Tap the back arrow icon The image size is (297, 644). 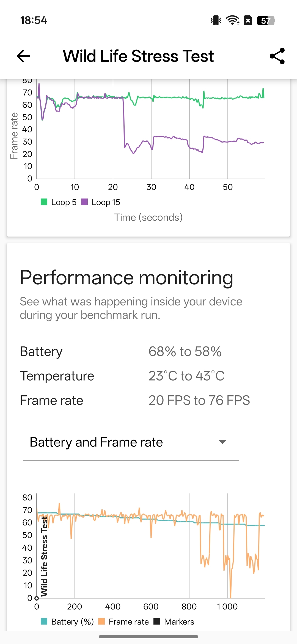pos(23,56)
